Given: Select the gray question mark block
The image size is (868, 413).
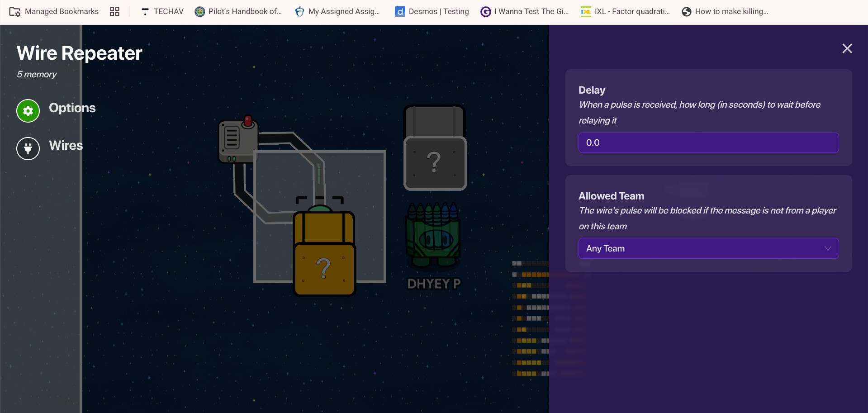Looking at the screenshot, I should pyautogui.click(x=435, y=149).
